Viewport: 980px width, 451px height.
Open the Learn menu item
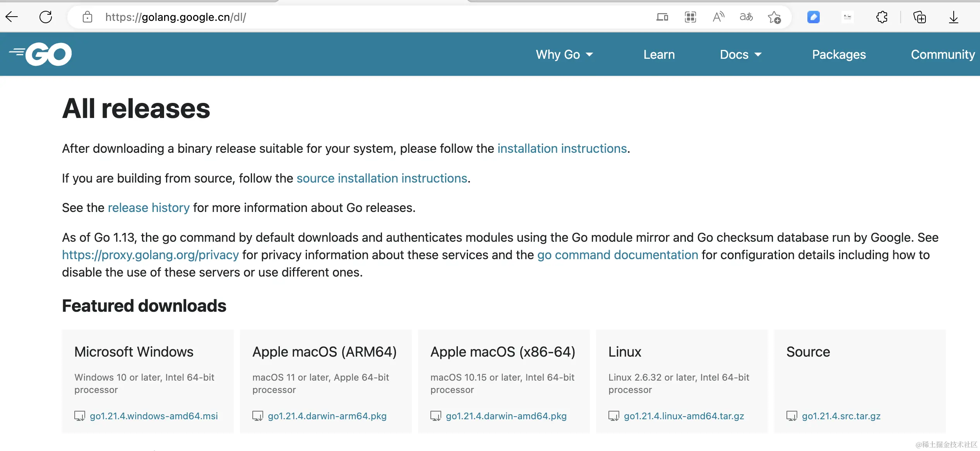point(659,55)
